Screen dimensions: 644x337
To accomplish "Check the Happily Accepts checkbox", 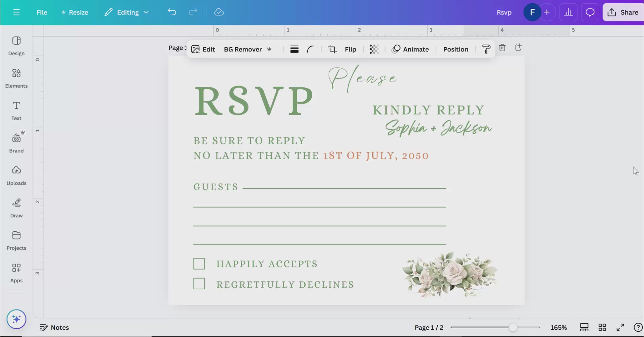I will 199,264.
